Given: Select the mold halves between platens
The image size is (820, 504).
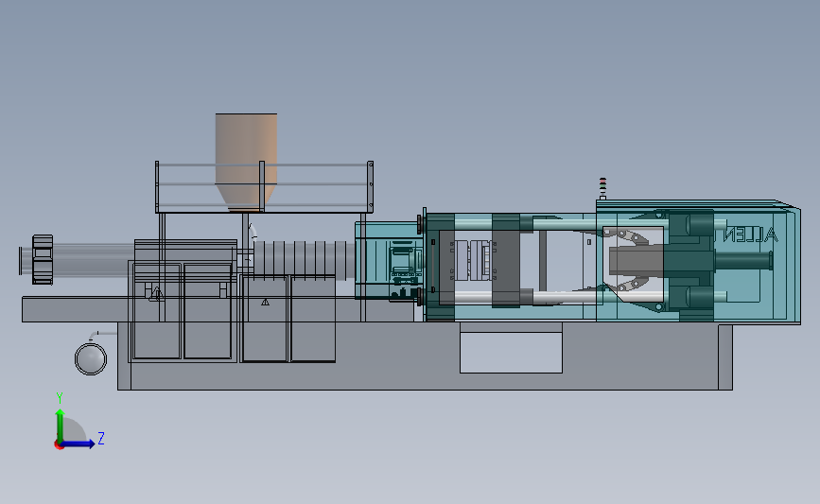Looking at the screenshot, I should pos(472,260).
